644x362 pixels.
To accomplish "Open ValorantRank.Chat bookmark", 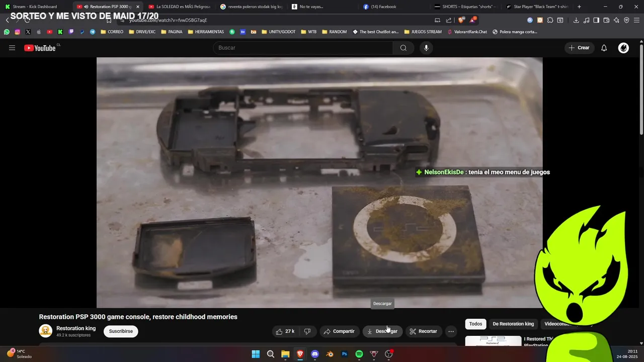I will [467, 32].
